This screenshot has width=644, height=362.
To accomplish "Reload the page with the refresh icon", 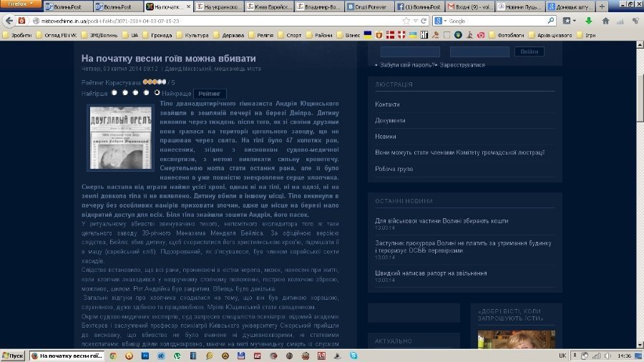I will tap(424, 21).
